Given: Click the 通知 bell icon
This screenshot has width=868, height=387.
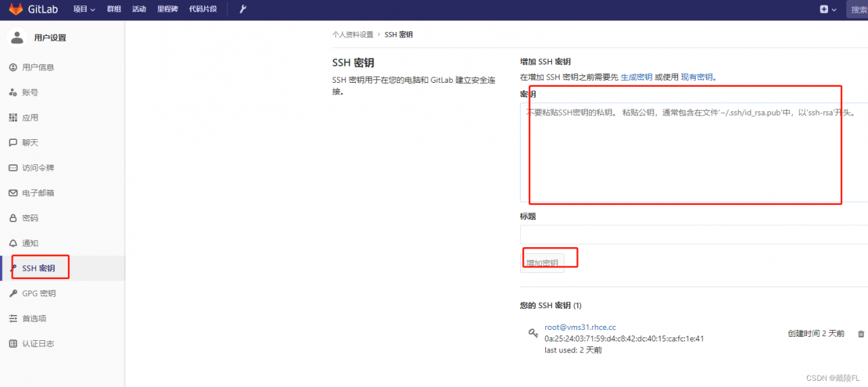Looking at the screenshot, I should coord(13,243).
